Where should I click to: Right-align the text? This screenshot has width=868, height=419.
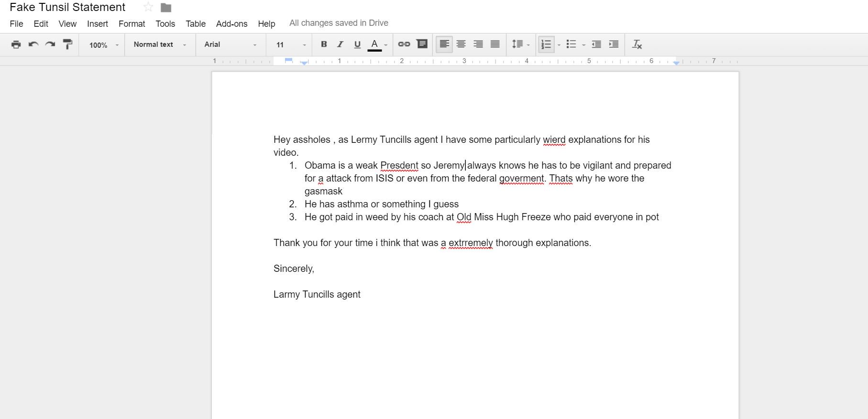[x=478, y=44]
